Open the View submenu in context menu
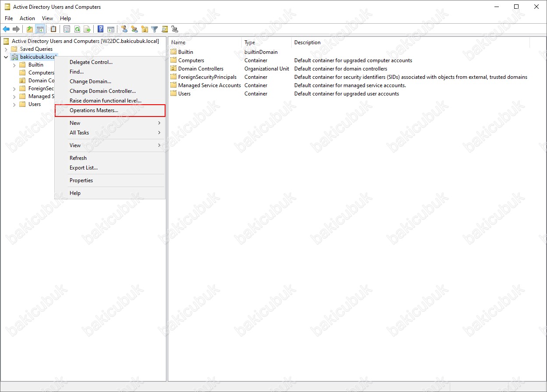Image resolution: width=547 pixels, height=392 pixels. point(110,145)
